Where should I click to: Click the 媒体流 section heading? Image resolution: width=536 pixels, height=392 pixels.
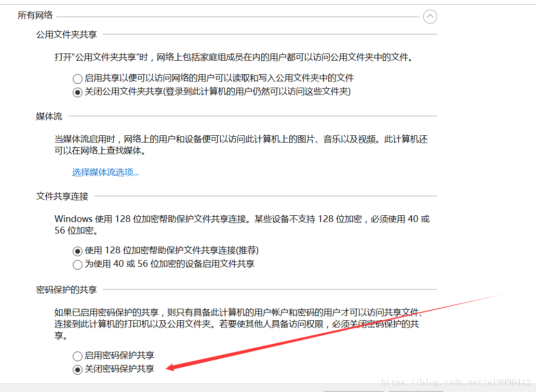(49, 117)
